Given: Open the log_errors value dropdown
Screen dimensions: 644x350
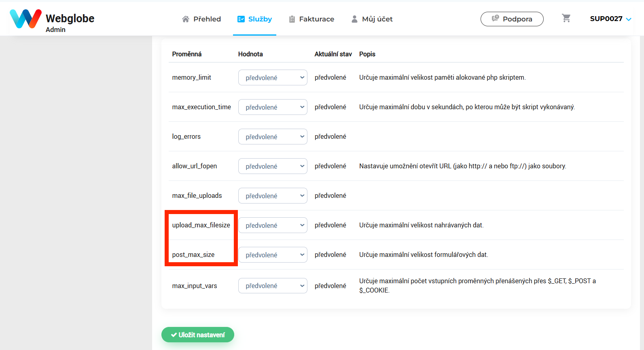Looking at the screenshot, I should pos(273,137).
